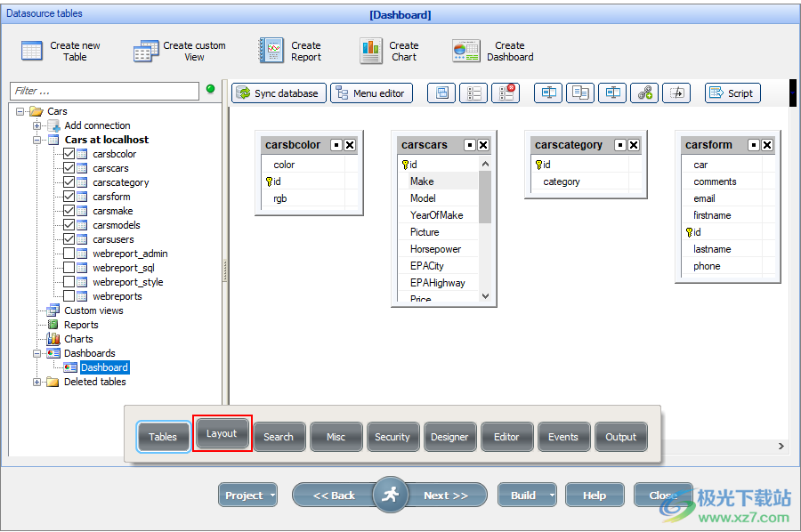Collapse the Cars at localhost node
Screen dimensions: 801x532
tap(37, 140)
